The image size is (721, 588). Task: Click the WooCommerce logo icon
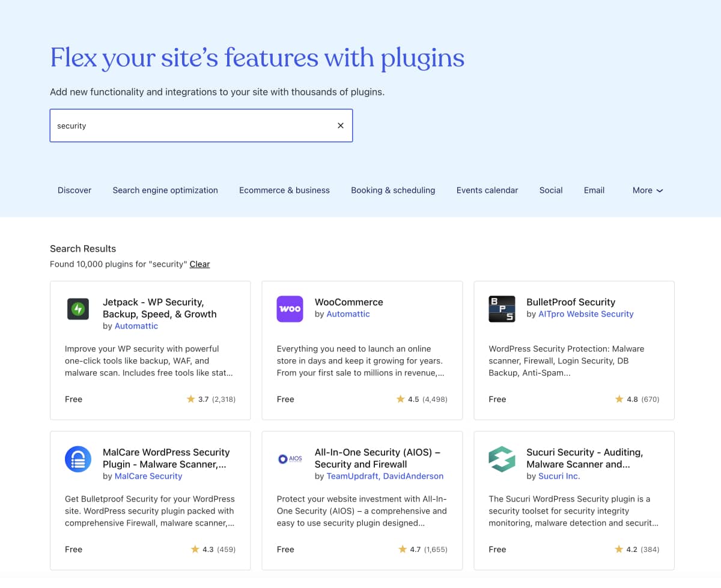point(290,309)
